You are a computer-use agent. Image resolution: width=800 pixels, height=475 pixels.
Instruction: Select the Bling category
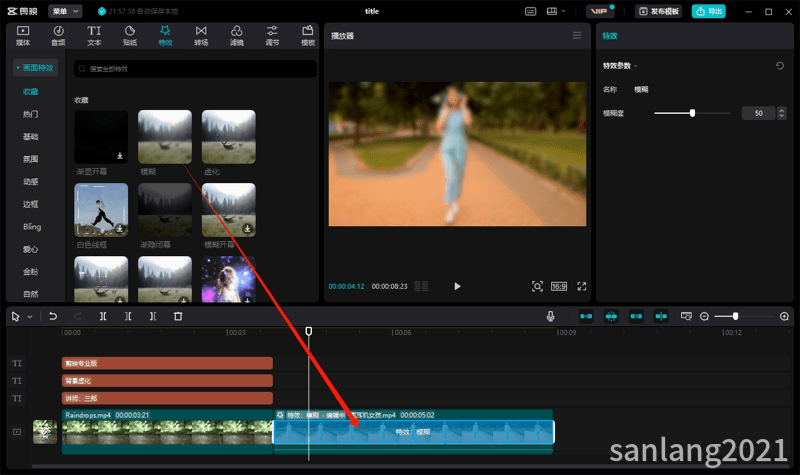point(32,227)
